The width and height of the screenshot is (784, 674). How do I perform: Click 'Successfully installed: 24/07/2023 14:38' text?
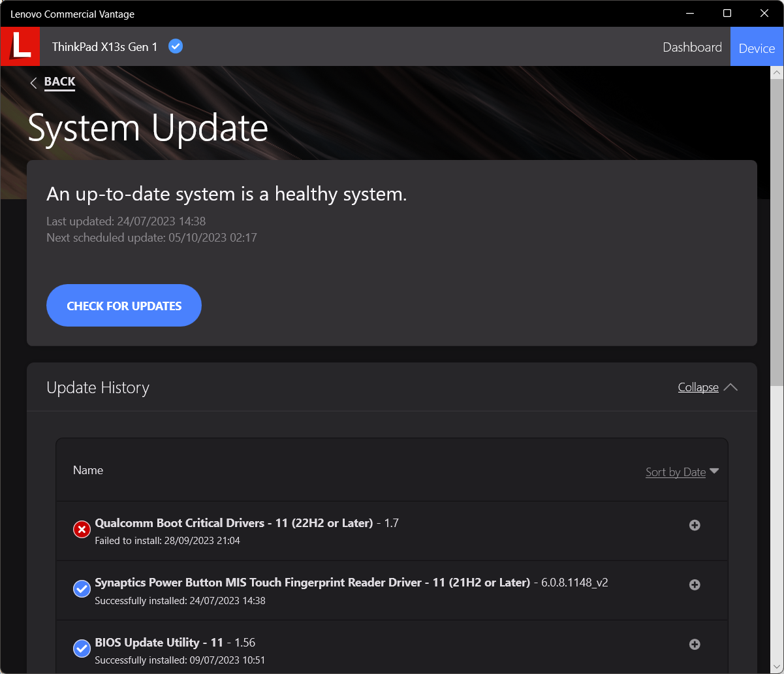[180, 600]
